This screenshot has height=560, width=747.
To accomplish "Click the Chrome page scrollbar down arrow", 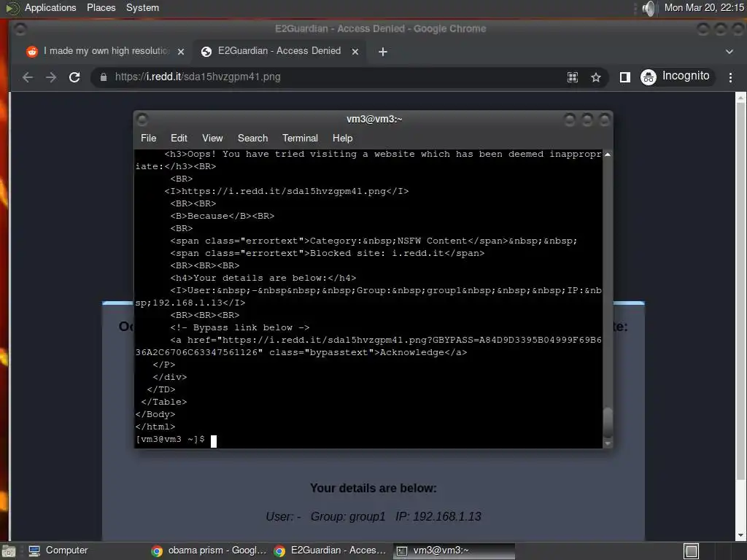I will tap(741, 536).
